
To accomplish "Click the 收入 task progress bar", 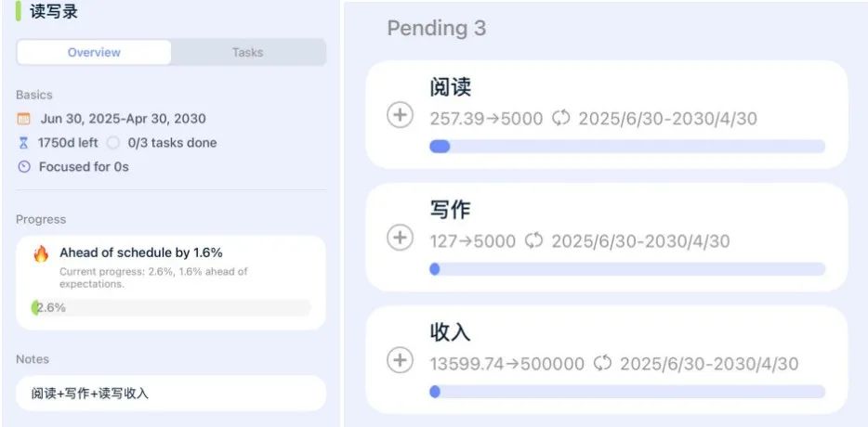I will click(x=627, y=392).
